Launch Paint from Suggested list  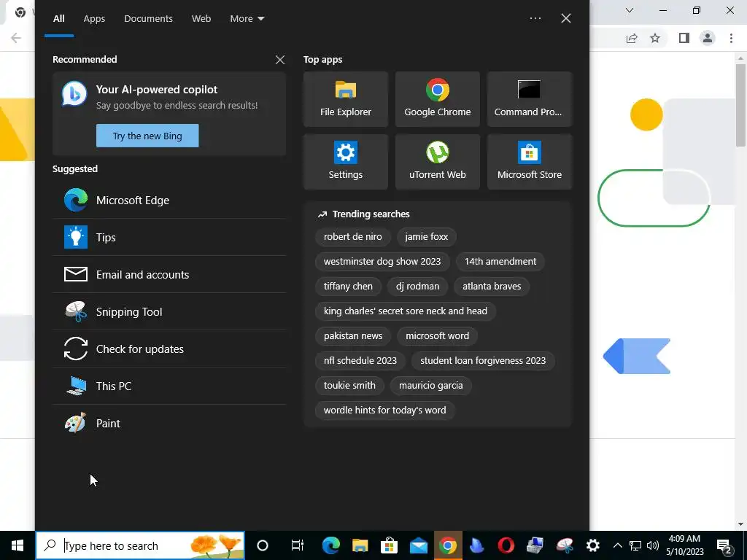coord(169,423)
